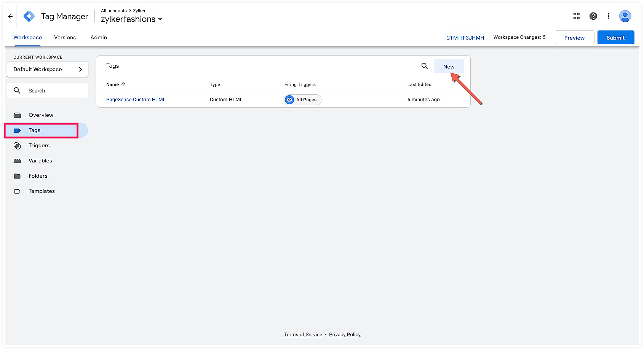
Task: Switch to the Admin tab
Action: 99,37
